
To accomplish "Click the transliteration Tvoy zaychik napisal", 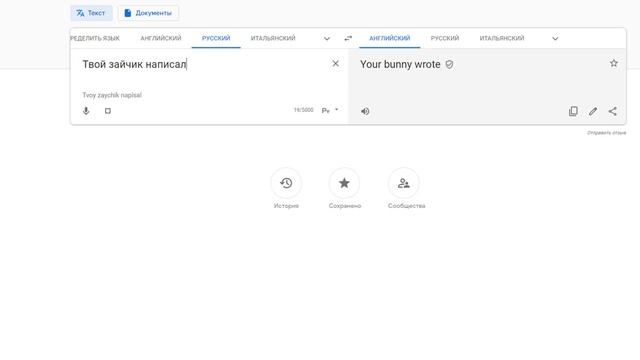I will tap(112, 95).
